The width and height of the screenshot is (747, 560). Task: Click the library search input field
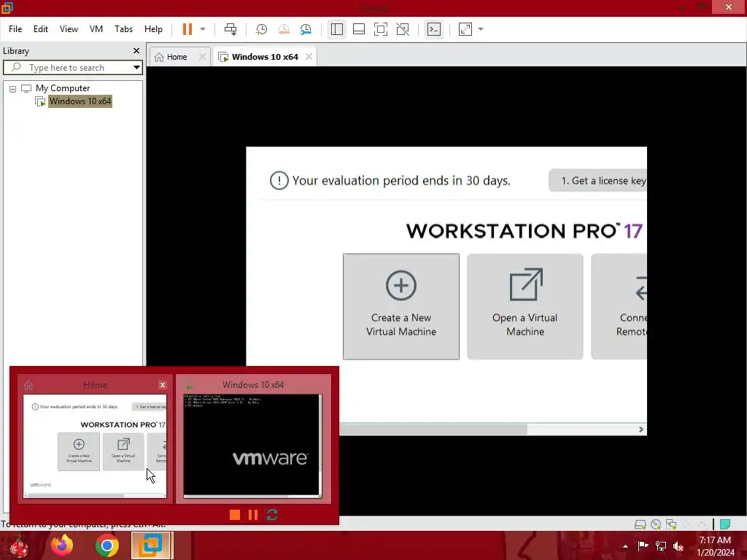68,68
